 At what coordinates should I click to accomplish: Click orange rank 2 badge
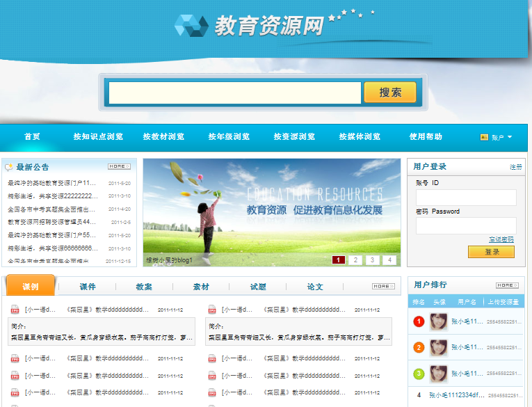(419, 347)
